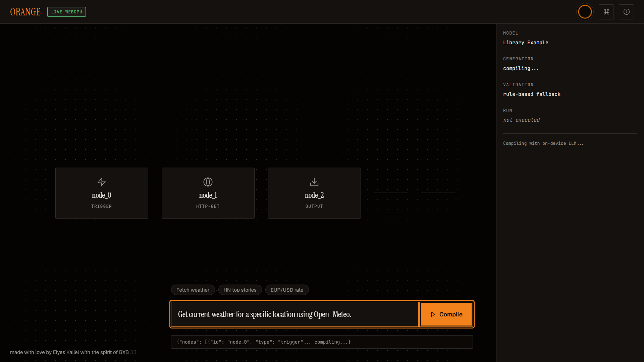
Task: Click the MODEL section heading
Action: coord(511,33)
